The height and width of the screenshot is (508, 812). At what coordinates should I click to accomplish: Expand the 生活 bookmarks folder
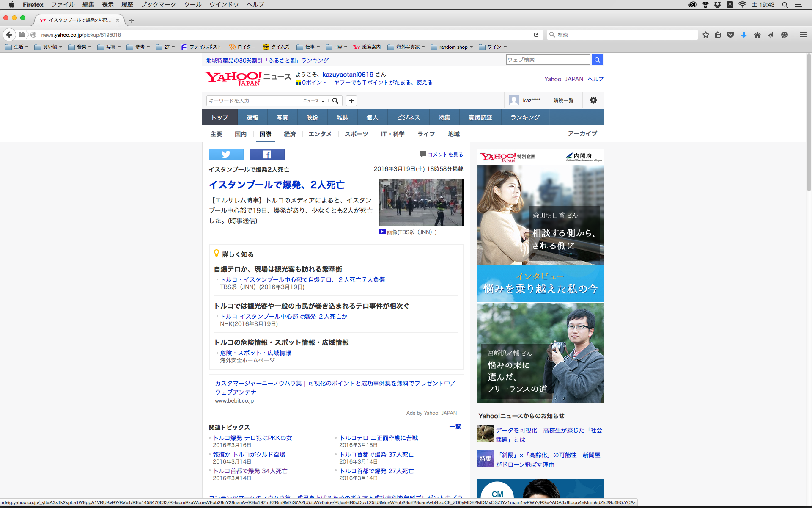click(x=17, y=47)
